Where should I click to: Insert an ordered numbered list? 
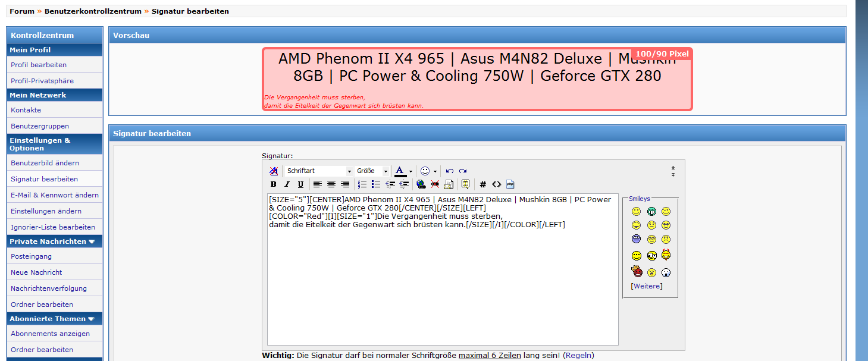coord(362,184)
